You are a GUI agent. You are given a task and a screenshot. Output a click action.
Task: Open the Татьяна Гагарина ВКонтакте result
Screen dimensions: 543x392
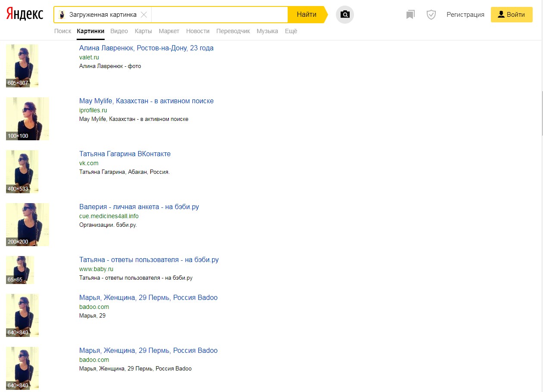tap(125, 154)
